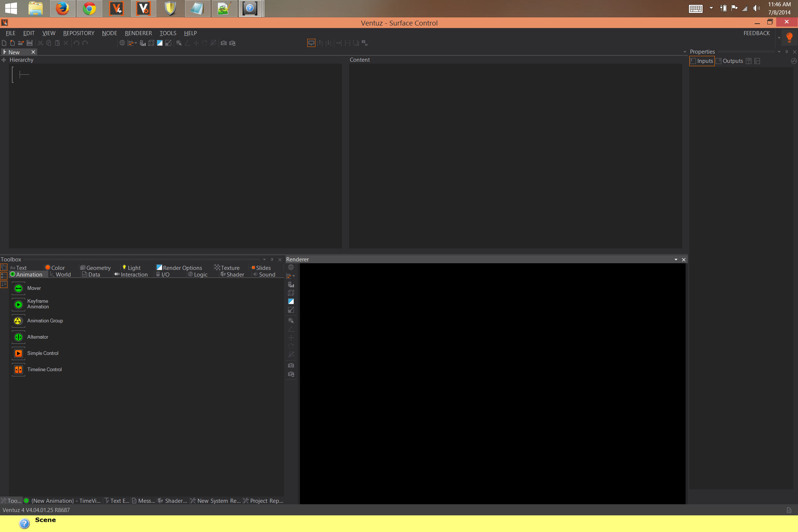The width and height of the screenshot is (798, 532).
Task: Toggle the Outputs properties filter
Action: click(730, 61)
